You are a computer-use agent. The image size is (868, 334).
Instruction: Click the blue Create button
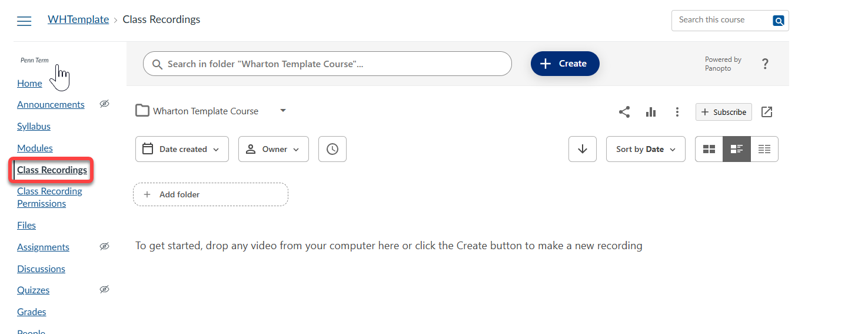565,64
